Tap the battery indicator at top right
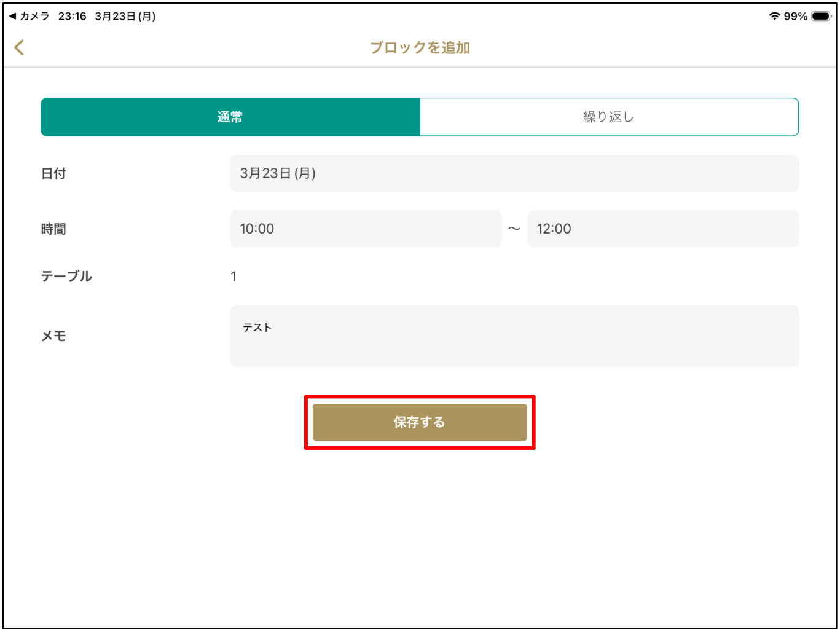Viewport: 840px width, 633px height. coord(821,17)
